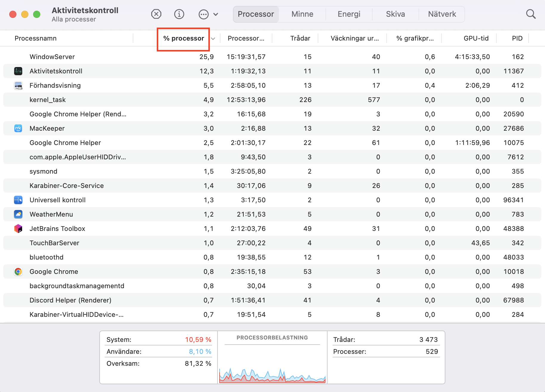Screen dimensions: 545x392
Task: Click the JetBrains Toolbox app icon
Action: pos(18,229)
